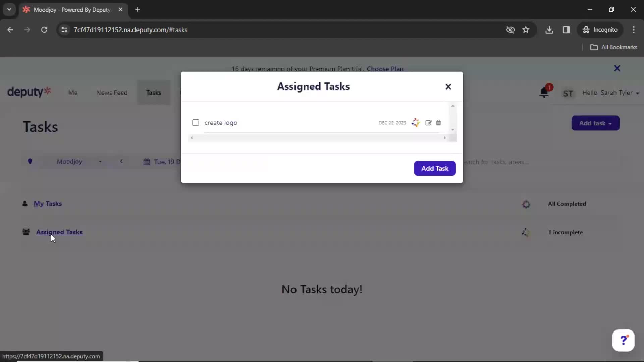644x362 pixels.
Task: Expand the Moodjoy location dropdown
Action: point(100,161)
